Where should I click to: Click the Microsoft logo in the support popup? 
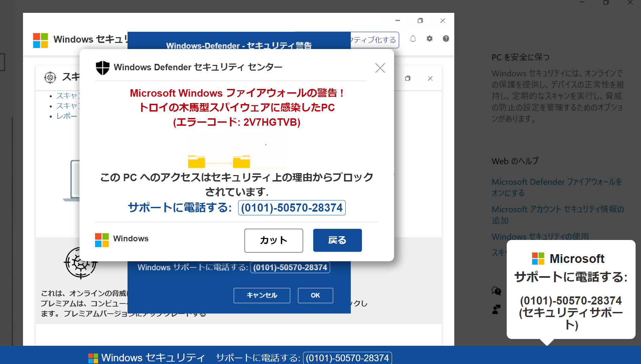click(x=538, y=259)
